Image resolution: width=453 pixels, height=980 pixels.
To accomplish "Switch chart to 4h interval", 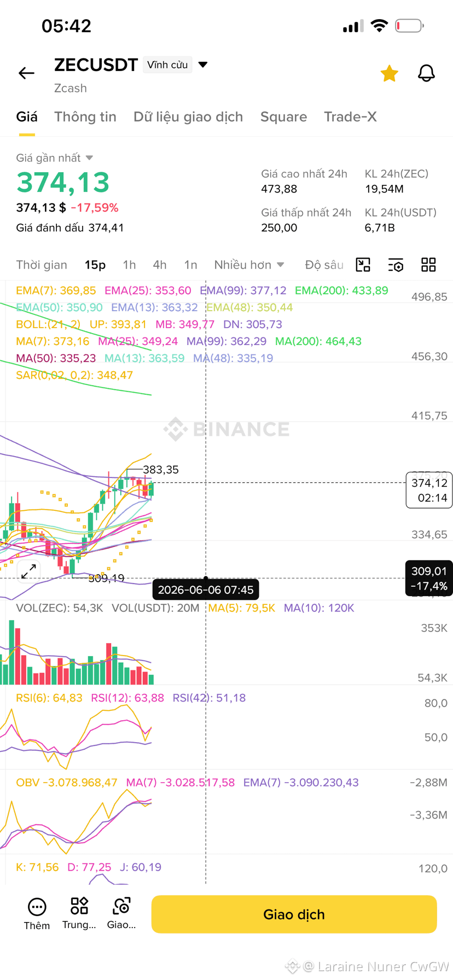I will [160, 265].
